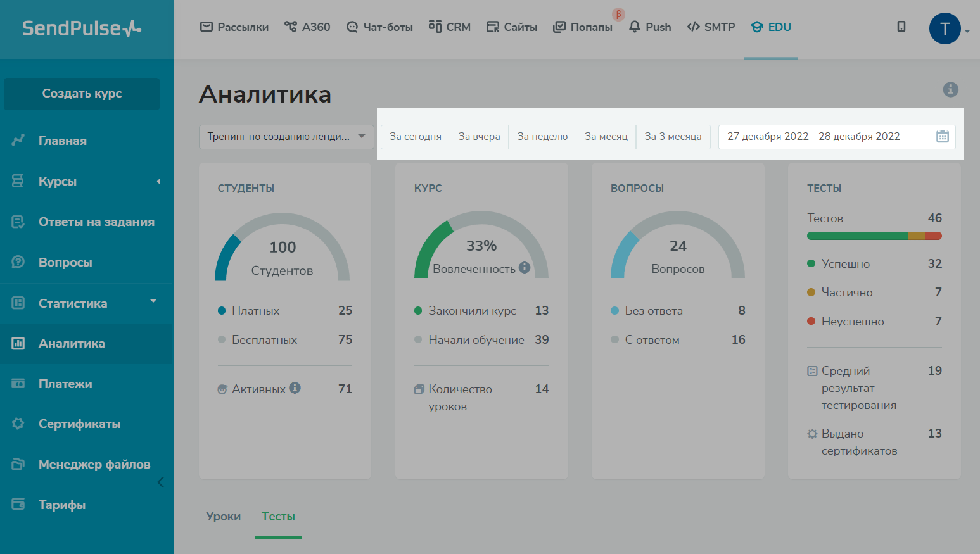
Task: Click the beta badge above Попапы
Action: [618, 14]
